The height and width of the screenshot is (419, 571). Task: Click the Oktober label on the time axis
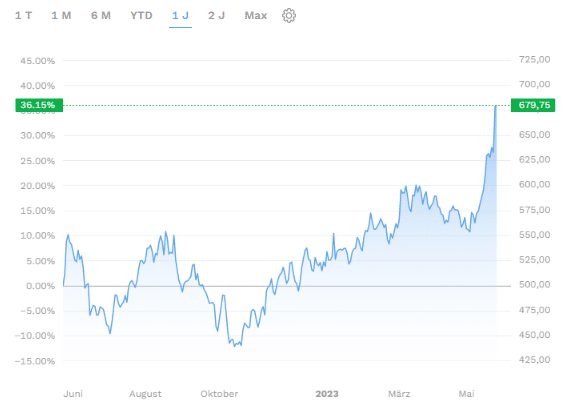click(x=219, y=394)
